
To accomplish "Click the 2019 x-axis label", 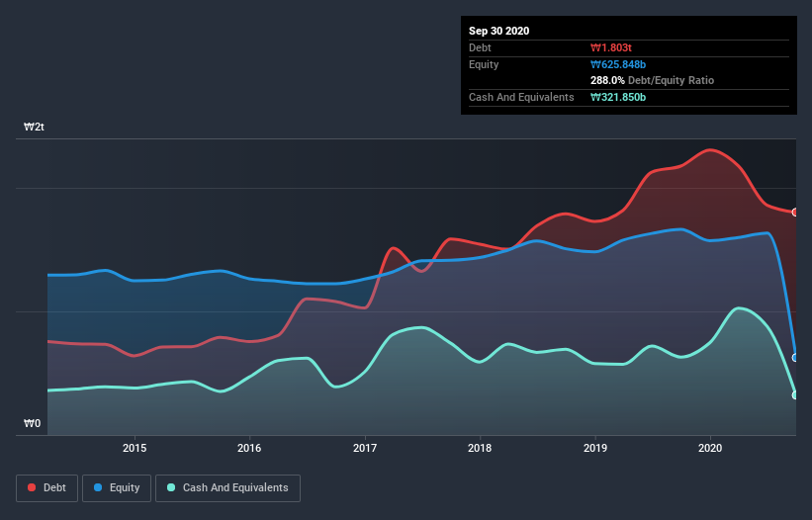I will tap(595, 448).
